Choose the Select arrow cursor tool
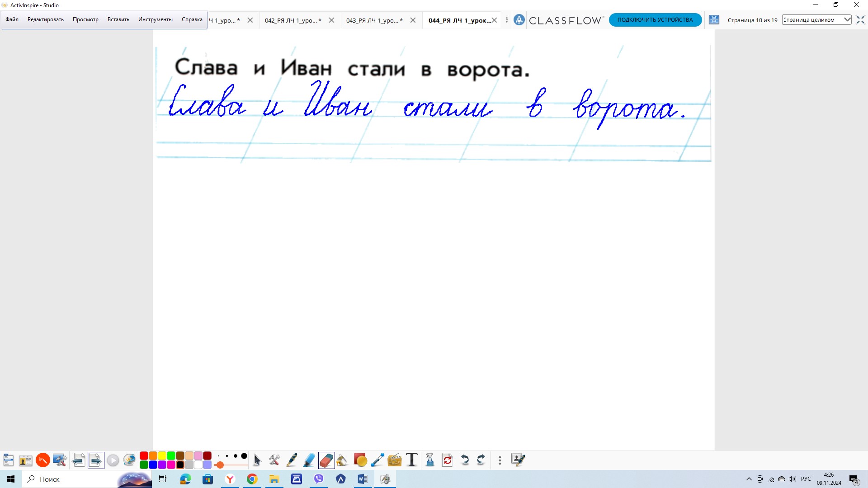Screen dimensions: 868x488 [x=257, y=460]
